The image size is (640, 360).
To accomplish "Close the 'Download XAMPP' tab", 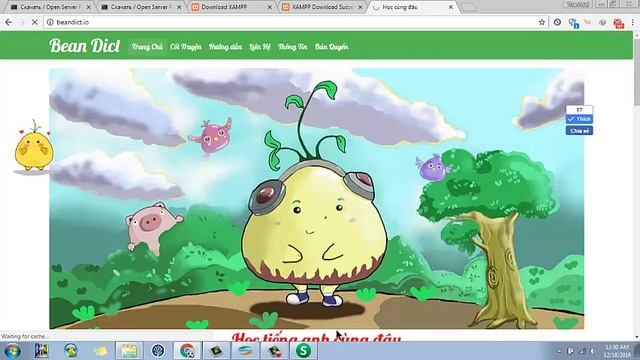I will pyautogui.click(x=269, y=7).
